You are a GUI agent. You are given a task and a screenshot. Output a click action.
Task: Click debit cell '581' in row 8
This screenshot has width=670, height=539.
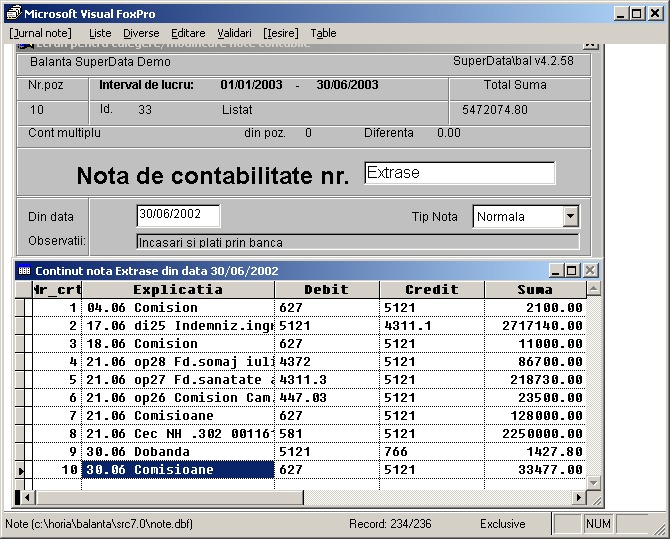[326, 433]
